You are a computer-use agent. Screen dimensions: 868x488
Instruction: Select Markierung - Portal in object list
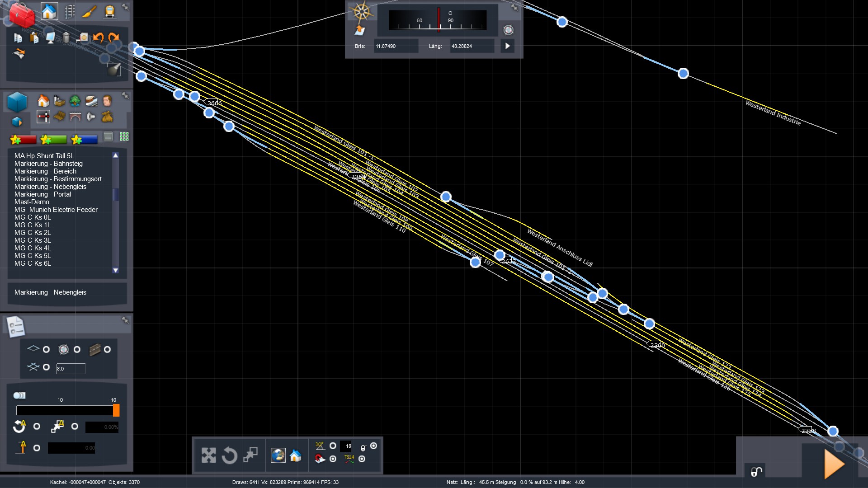(x=42, y=194)
